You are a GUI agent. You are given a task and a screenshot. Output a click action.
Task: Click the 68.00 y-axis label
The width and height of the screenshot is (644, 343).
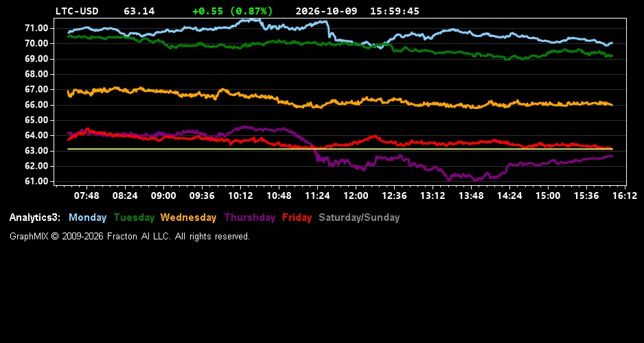(37, 74)
